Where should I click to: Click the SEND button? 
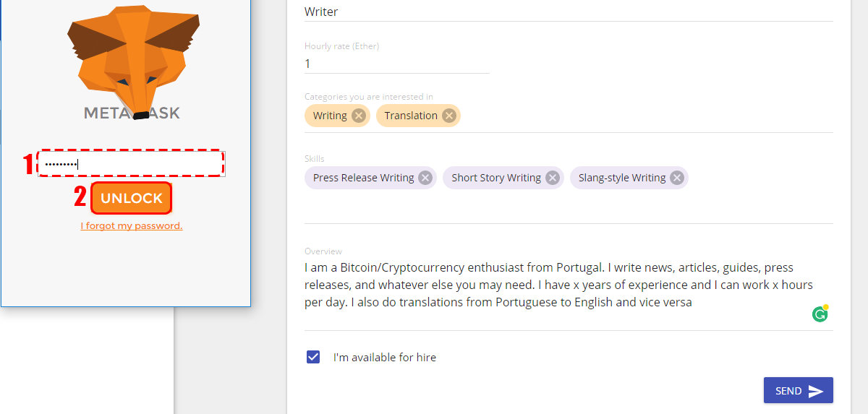point(799,391)
